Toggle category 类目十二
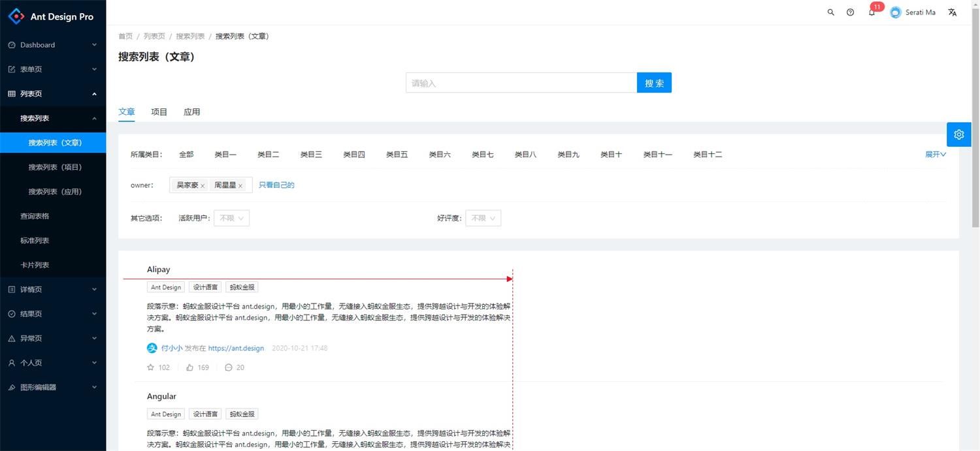This screenshot has width=980, height=451. point(708,155)
